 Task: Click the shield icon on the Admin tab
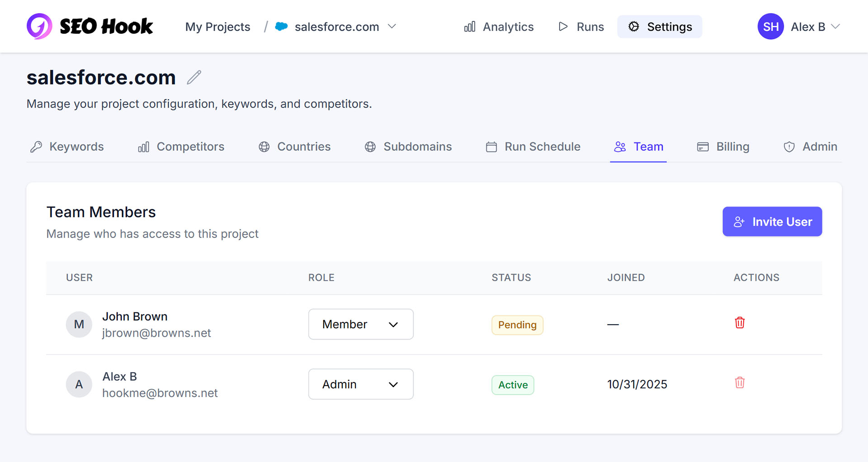pos(788,146)
